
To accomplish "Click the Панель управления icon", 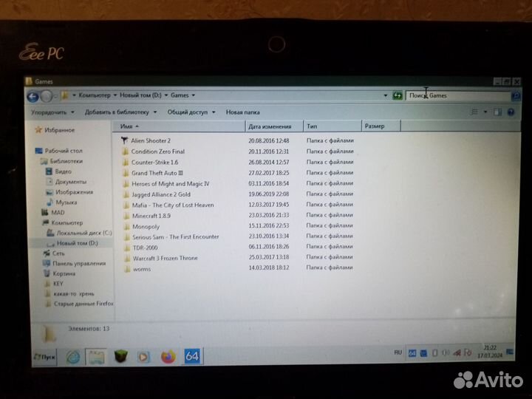I will pyautogui.click(x=47, y=263).
